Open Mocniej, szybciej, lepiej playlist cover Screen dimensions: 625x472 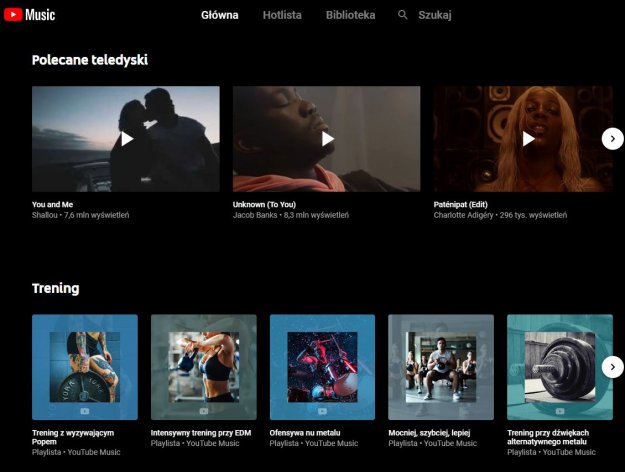tap(441, 367)
